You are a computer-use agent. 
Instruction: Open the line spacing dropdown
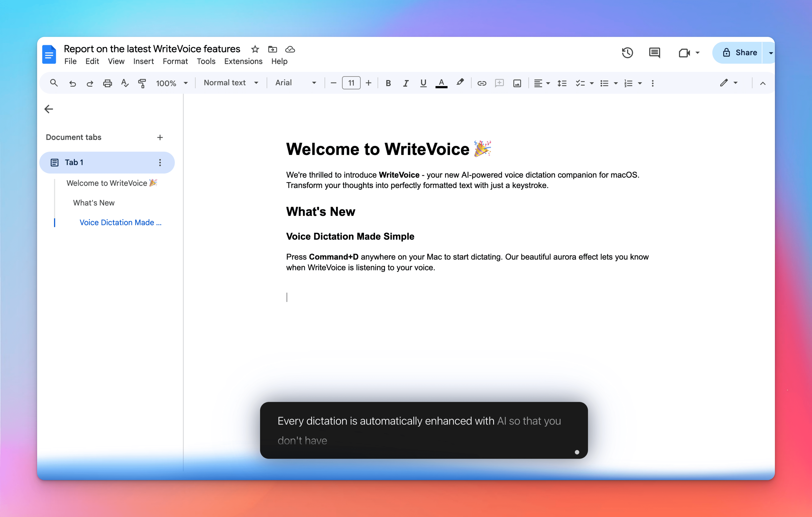pyautogui.click(x=562, y=83)
